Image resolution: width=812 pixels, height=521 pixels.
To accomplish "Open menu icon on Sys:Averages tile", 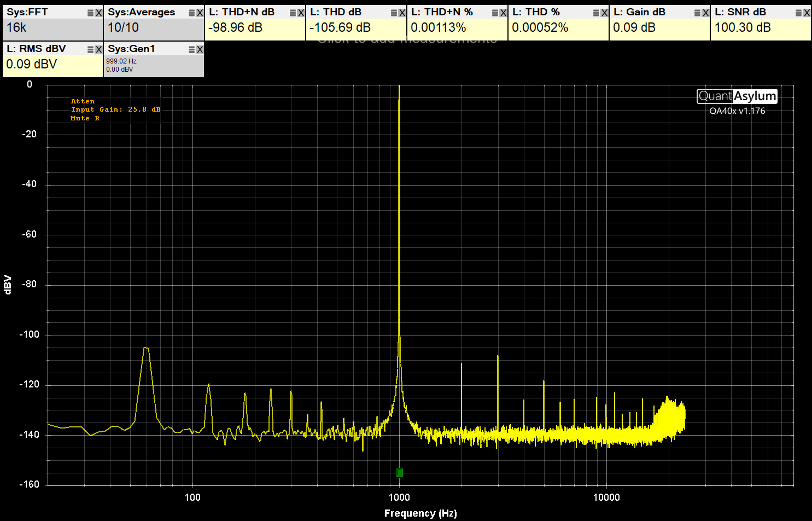I will 192,13.
